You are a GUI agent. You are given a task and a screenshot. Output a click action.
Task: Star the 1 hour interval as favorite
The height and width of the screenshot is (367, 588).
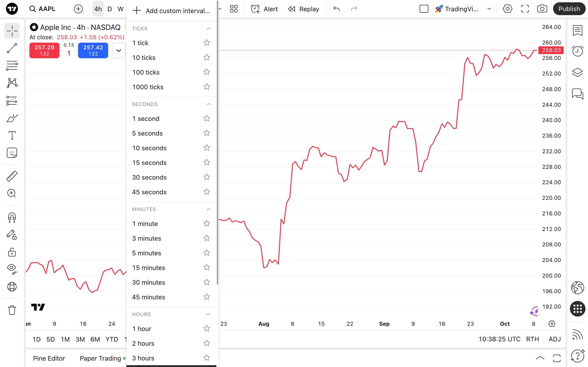(x=206, y=328)
